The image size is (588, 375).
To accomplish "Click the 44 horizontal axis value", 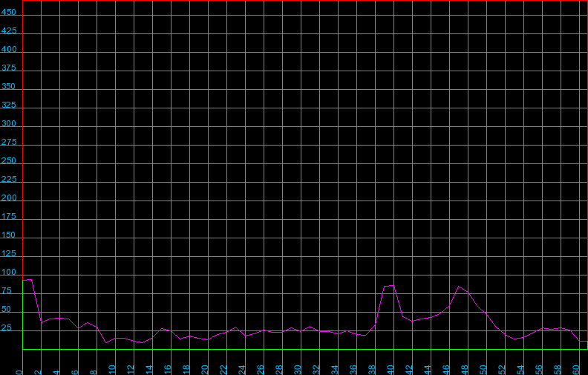I will click(x=428, y=369).
